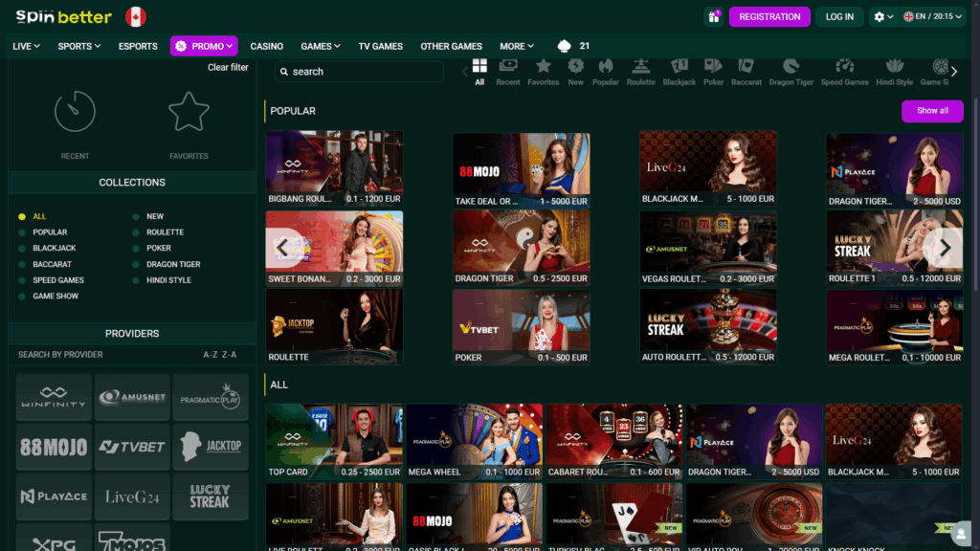Click the Clear filter link
Image resolution: width=980 pixels, height=551 pixels.
tap(227, 67)
